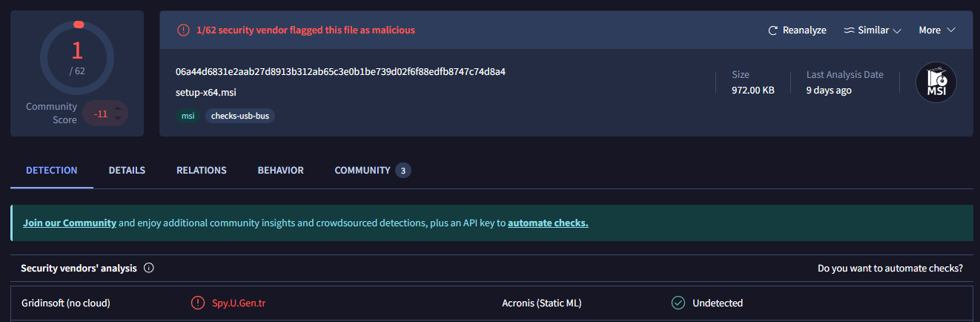
Task: Open the DETAILS tab
Action: pyautogui.click(x=127, y=170)
